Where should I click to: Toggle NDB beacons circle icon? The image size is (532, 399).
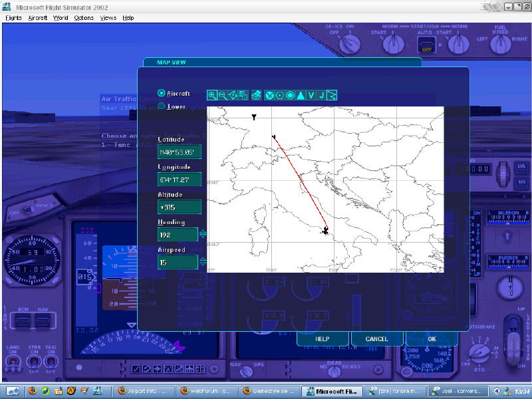click(x=290, y=95)
